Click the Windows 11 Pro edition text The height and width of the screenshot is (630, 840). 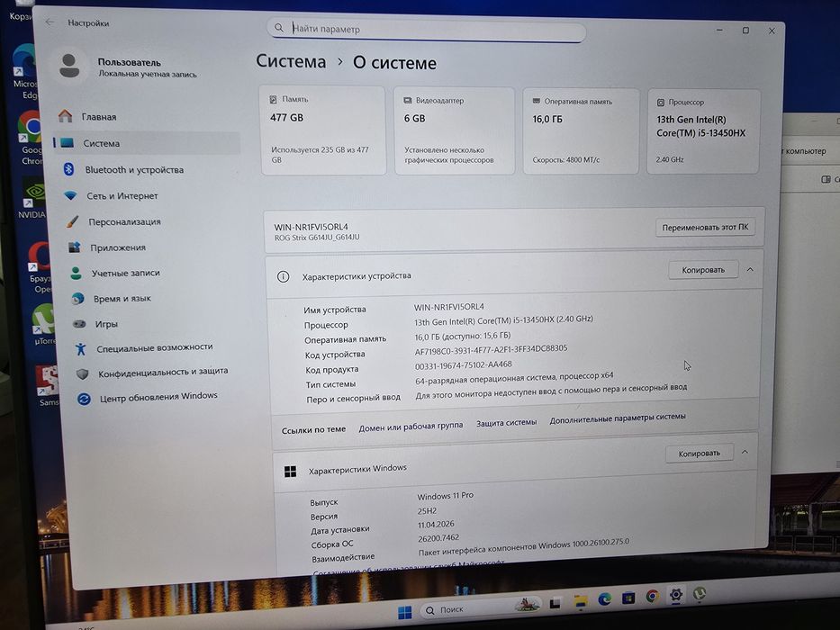tap(445, 496)
